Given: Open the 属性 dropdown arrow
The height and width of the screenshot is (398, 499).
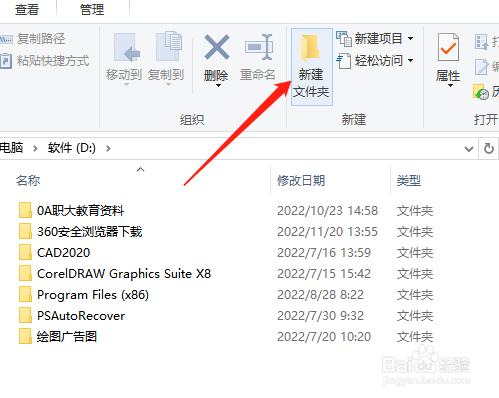Looking at the screenshot, I should (x=450, y=86).
